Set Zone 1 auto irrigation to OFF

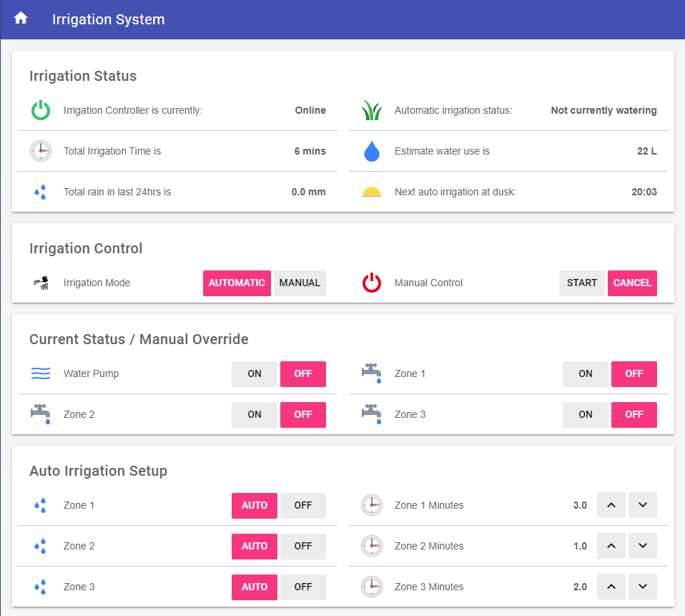coord(302,505)
